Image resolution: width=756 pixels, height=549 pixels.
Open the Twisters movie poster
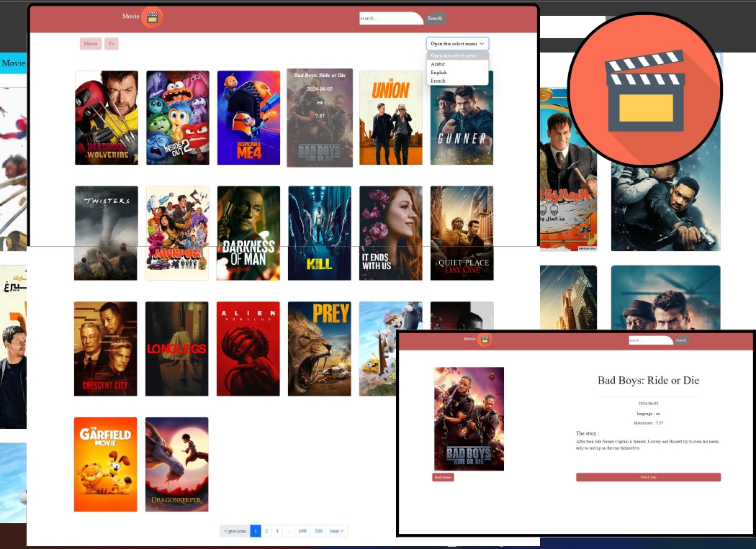[106, 233]
